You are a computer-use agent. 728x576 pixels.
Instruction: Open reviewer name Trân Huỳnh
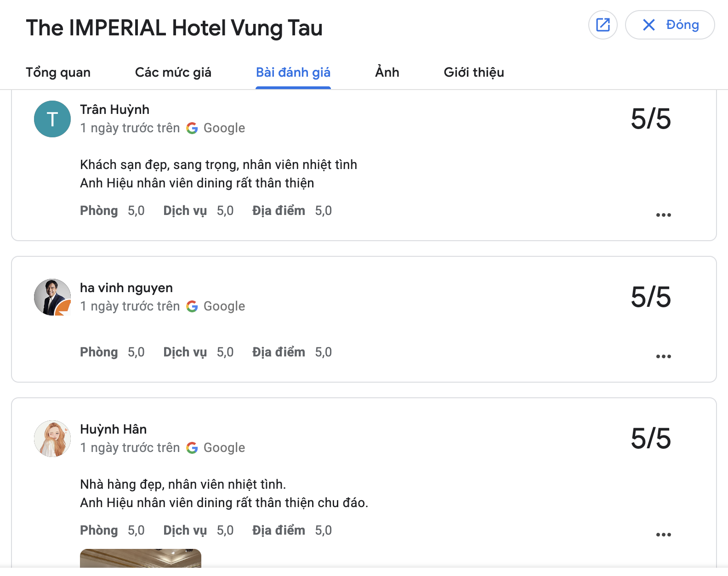[114, 109]
